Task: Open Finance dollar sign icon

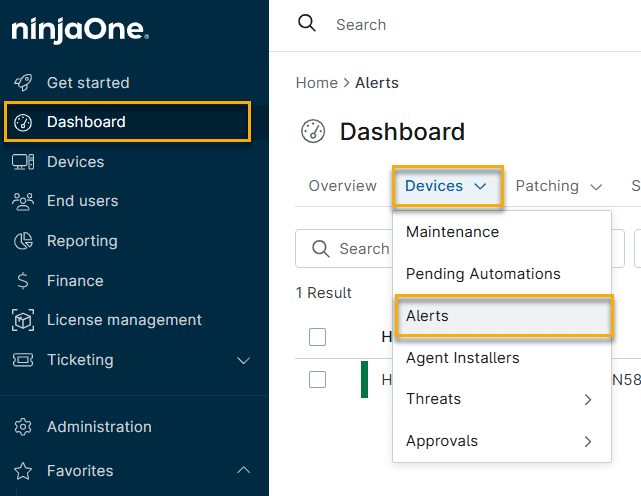Action: coord(23,281)
